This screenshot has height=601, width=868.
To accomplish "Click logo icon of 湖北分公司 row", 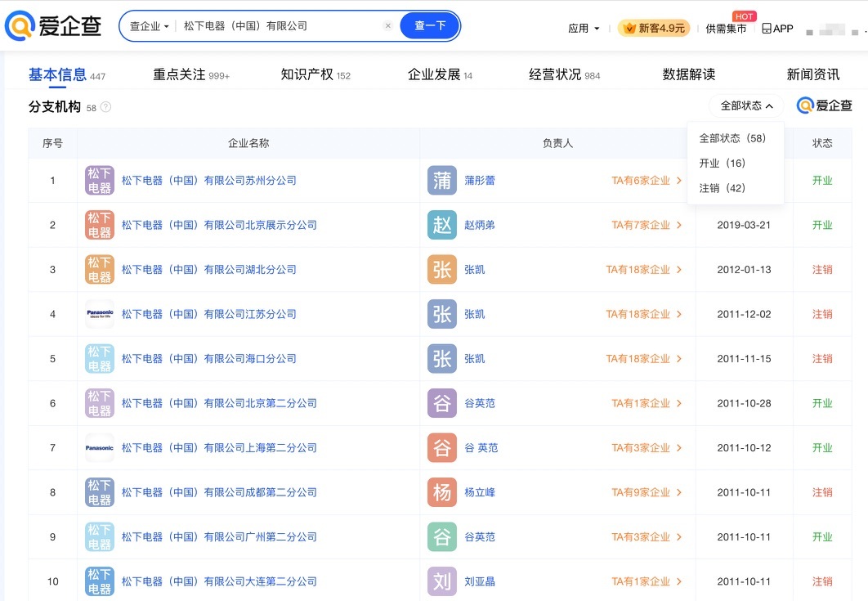I will 100,270.
